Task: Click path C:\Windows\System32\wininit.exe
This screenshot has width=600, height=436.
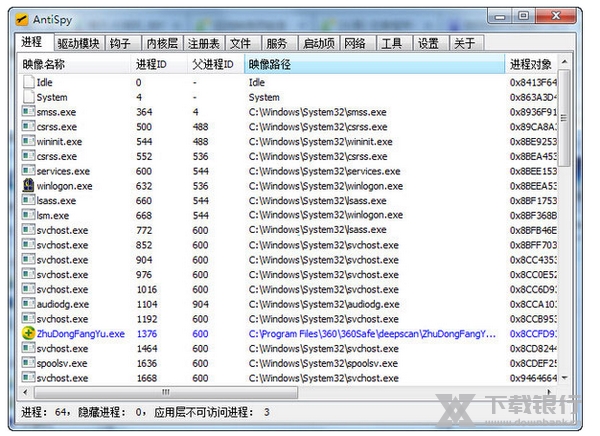Action: coord(320,142)
